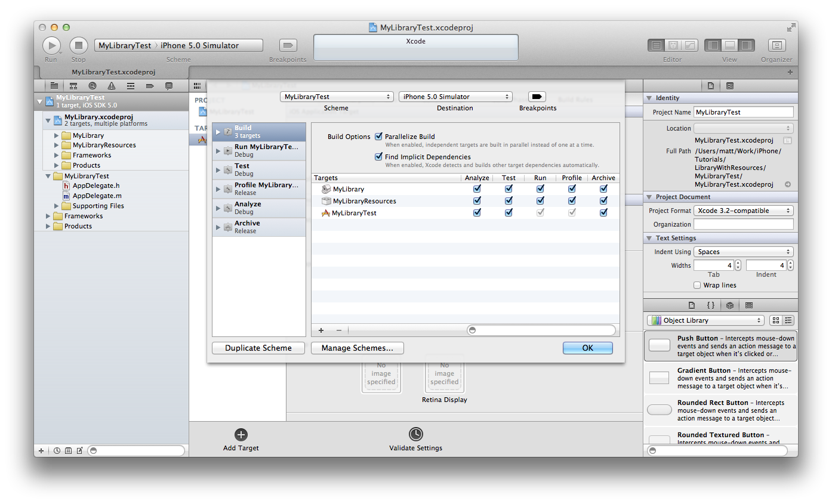832x504 pixels.
Task: Open the File Template library
Action: (692, 305)
